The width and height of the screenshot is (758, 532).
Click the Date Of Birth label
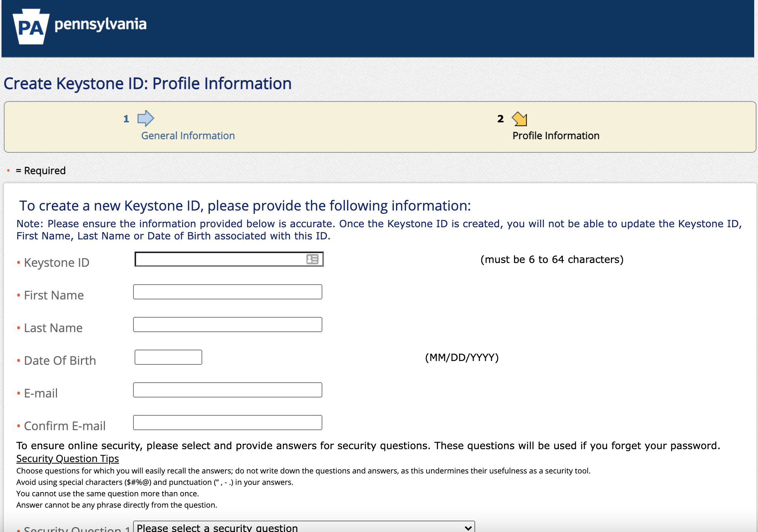pos(60,361)
